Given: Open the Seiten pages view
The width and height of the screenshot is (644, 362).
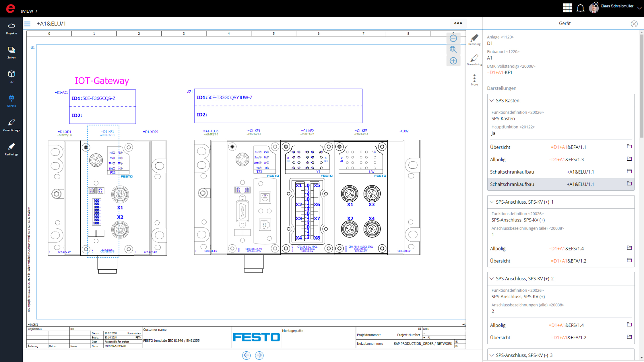Looking at the screenshot, I should (11, 52).
